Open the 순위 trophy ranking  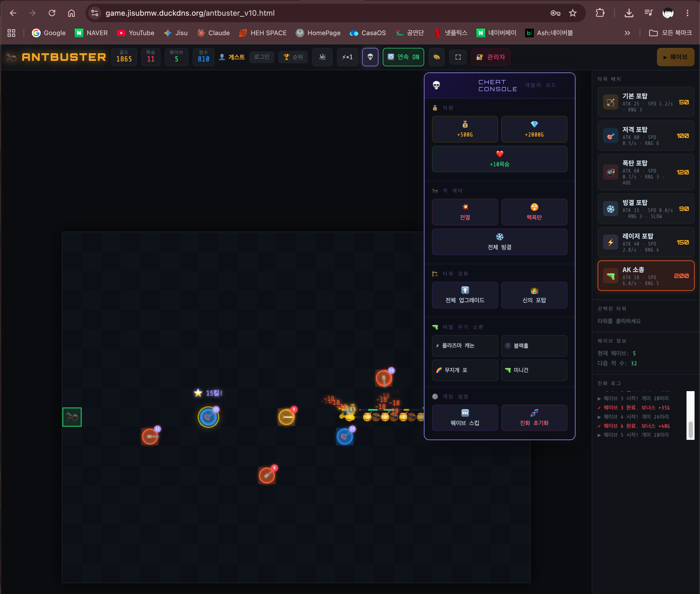click(293, 57)
